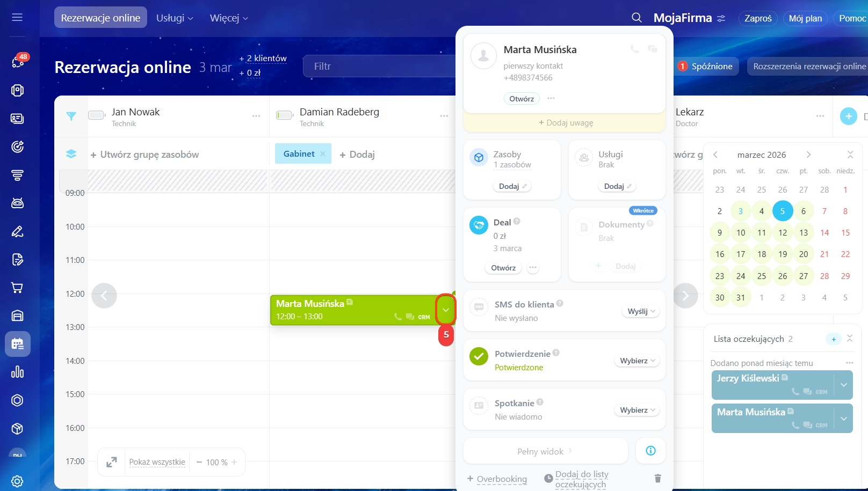The image size is (868, 491).
Task: Expand Jerzy Kiślewski waiting list entry chevron
Action: pos(843,385)
